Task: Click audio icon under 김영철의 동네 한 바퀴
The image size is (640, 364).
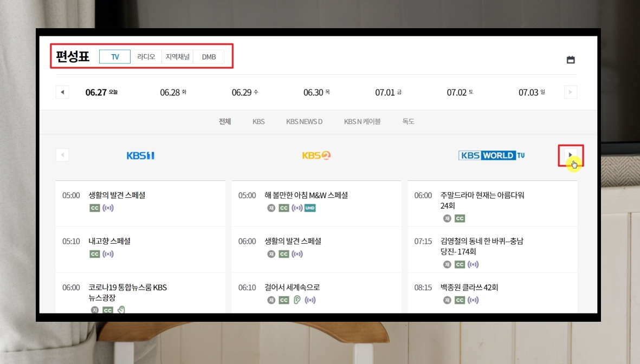Action: 473,264
